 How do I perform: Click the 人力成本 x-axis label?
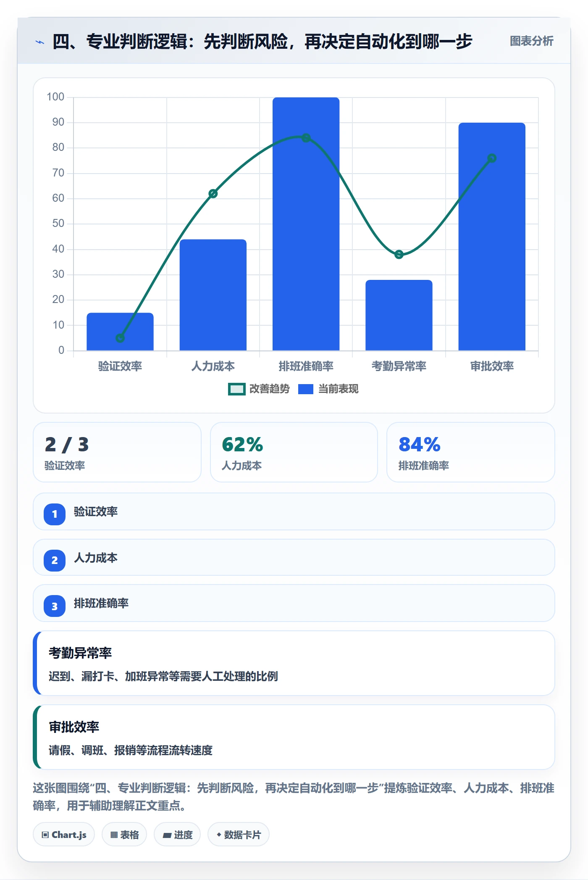[213, 366]
